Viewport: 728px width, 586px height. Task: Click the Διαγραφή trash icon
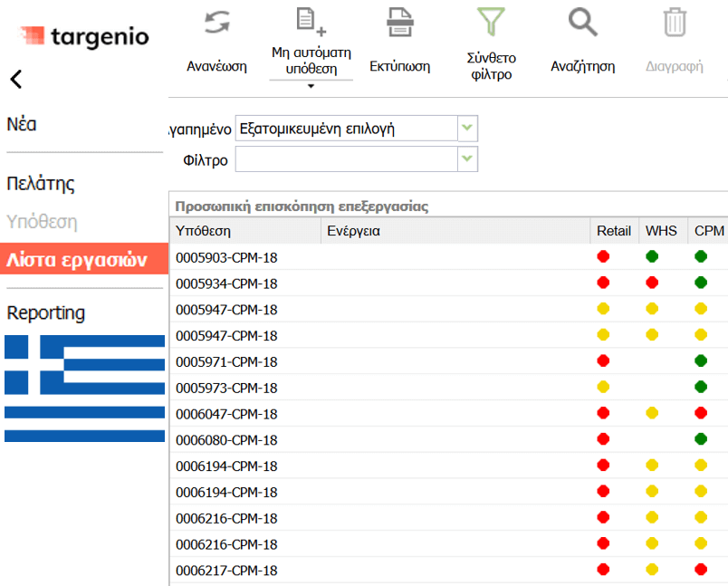point(675,23)
